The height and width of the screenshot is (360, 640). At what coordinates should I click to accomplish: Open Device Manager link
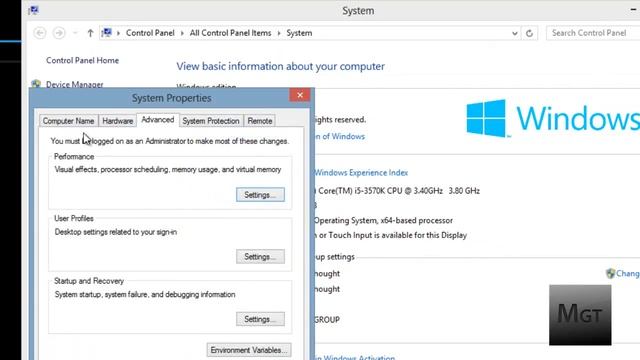point(74,84)
